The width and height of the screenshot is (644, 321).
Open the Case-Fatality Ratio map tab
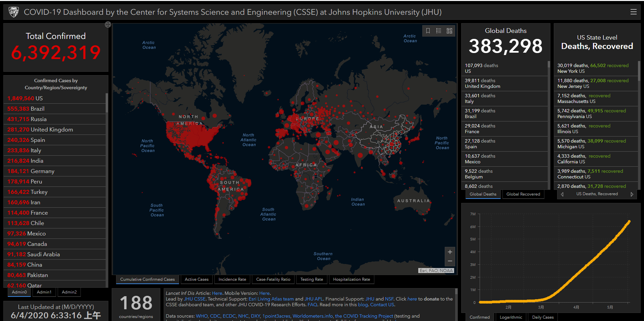(x=273, y=279)
